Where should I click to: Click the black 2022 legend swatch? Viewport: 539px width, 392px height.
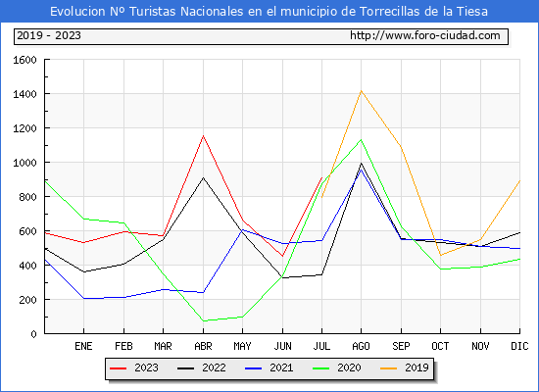[x=185, y=368]
